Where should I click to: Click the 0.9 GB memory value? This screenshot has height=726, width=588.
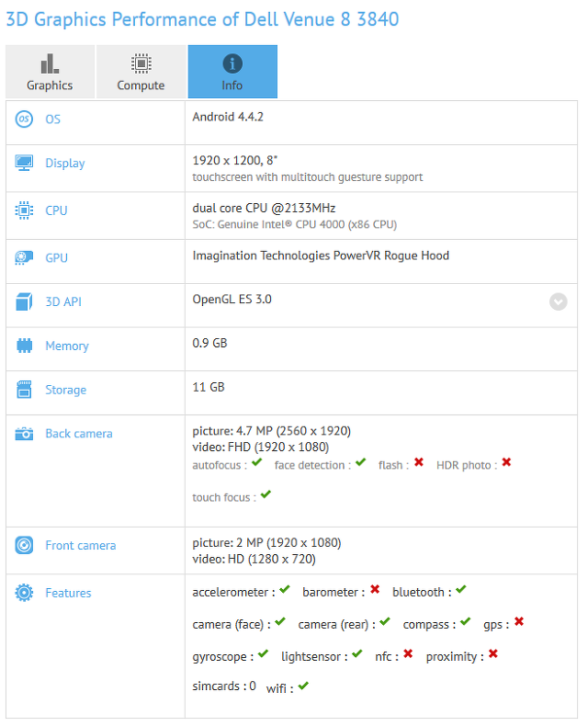click(209, 343)
